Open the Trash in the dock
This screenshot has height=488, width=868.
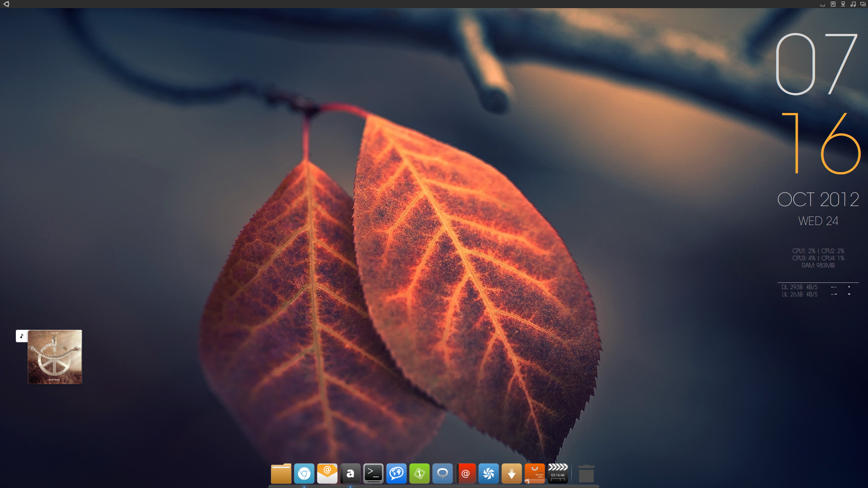point(586,474)
